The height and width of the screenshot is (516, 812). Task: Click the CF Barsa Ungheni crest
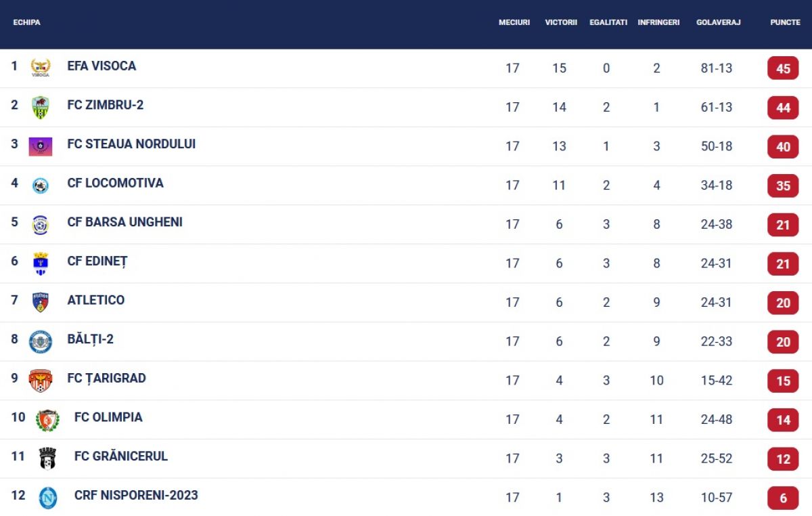[x=41, y=225]
